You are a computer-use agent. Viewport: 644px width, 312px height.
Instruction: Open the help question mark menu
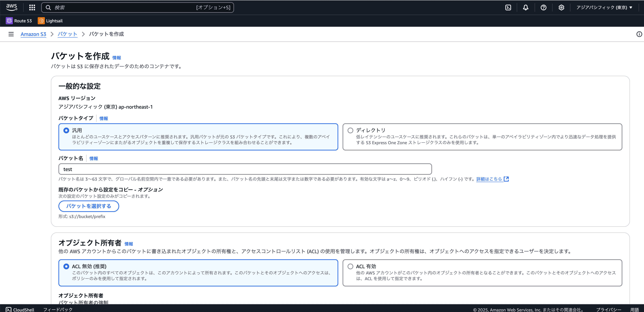pos(543,8)
